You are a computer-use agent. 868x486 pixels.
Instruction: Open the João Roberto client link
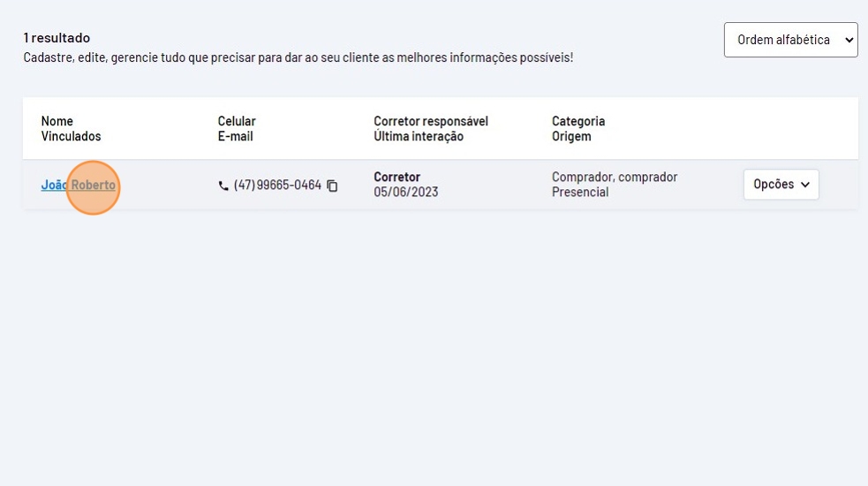(x=78, y=186)
